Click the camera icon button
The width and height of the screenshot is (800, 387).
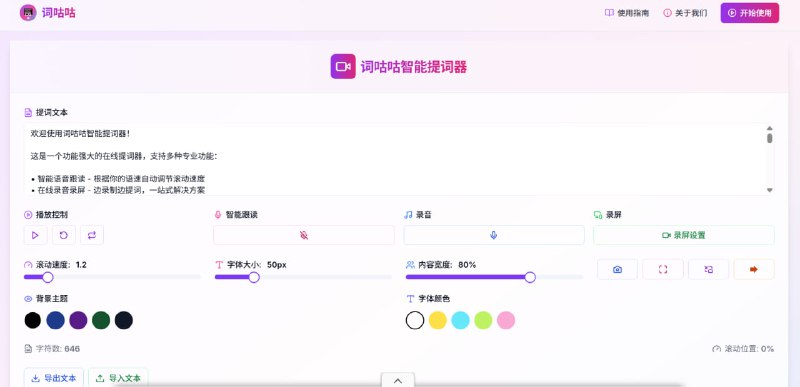pyautogui.click(x=617, y=269)
